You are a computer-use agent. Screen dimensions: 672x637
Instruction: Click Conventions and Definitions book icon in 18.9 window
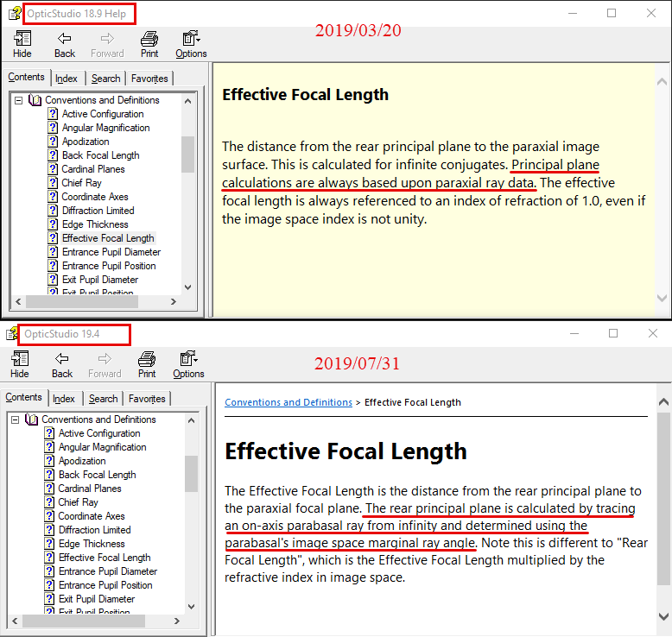pyautogui.click(x=35, y=100)
